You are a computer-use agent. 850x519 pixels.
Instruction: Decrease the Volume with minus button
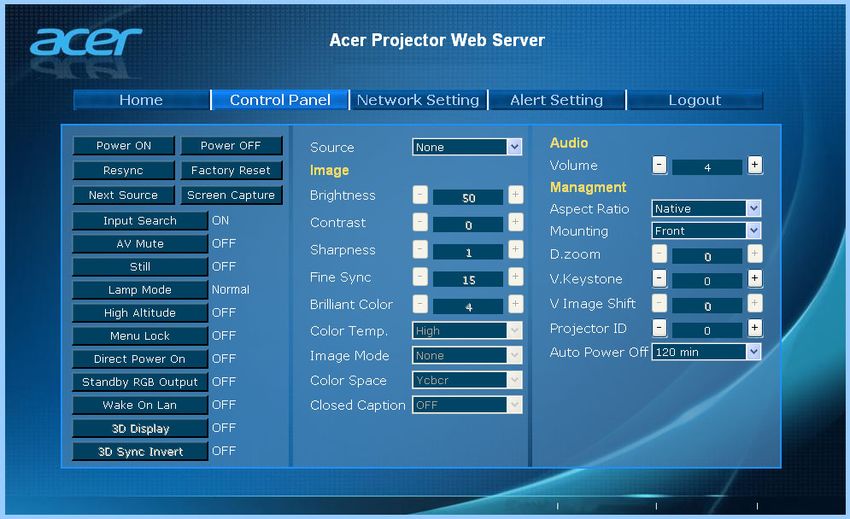pos(659,165)
